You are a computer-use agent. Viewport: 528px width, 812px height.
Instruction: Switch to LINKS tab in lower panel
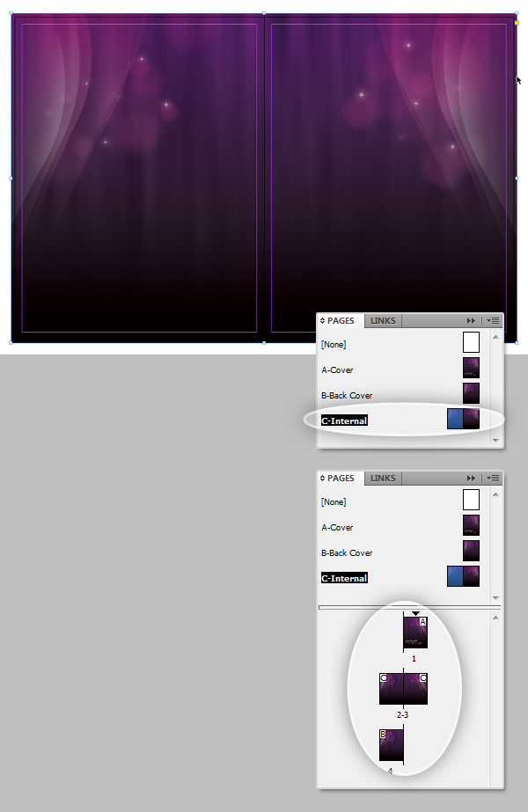[383, 478]
